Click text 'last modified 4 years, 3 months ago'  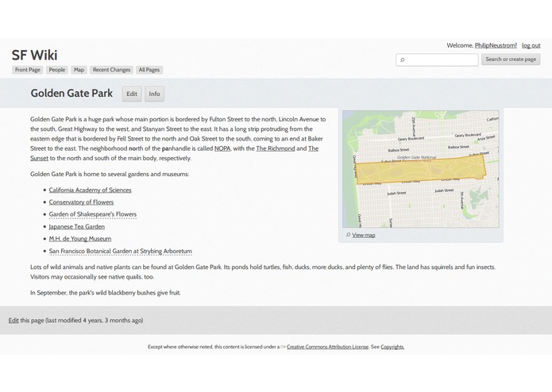(95, 321)
